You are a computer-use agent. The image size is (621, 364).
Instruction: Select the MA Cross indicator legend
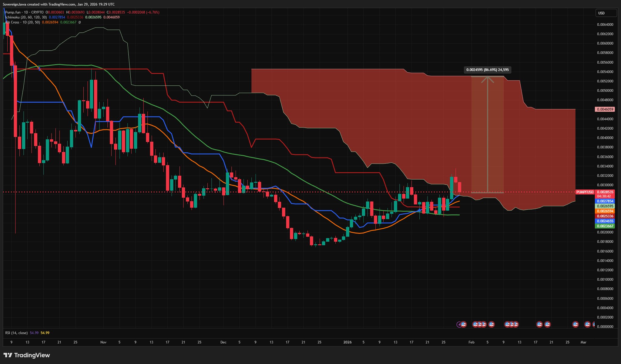pos(22,22)
